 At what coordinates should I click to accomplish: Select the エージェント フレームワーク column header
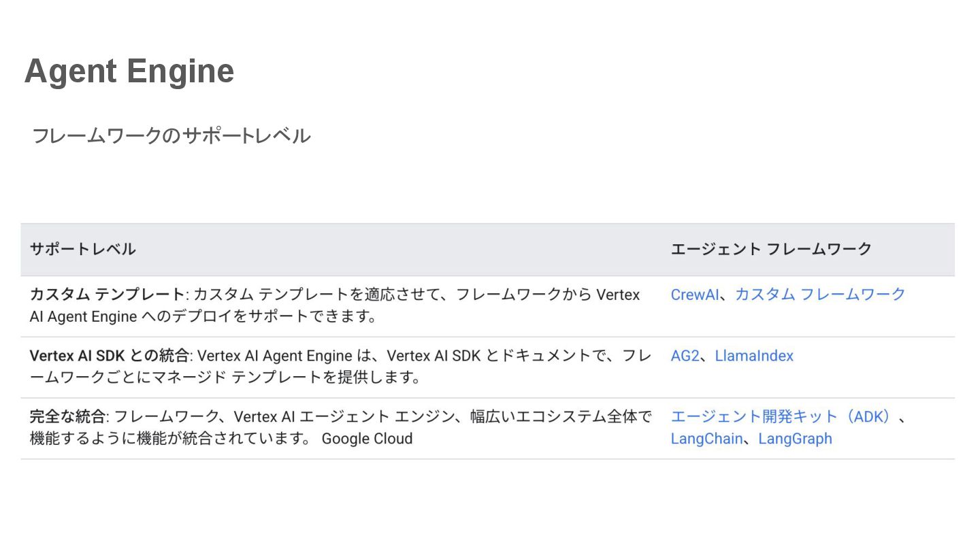click(770, 249)
